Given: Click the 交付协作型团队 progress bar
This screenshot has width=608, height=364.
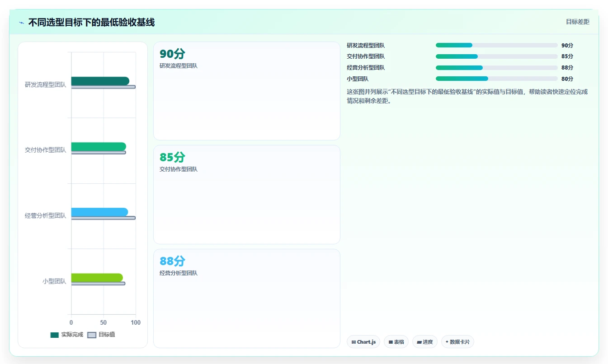Looking at the screenshot, I should pyautogui.click(x=496, y=56).
